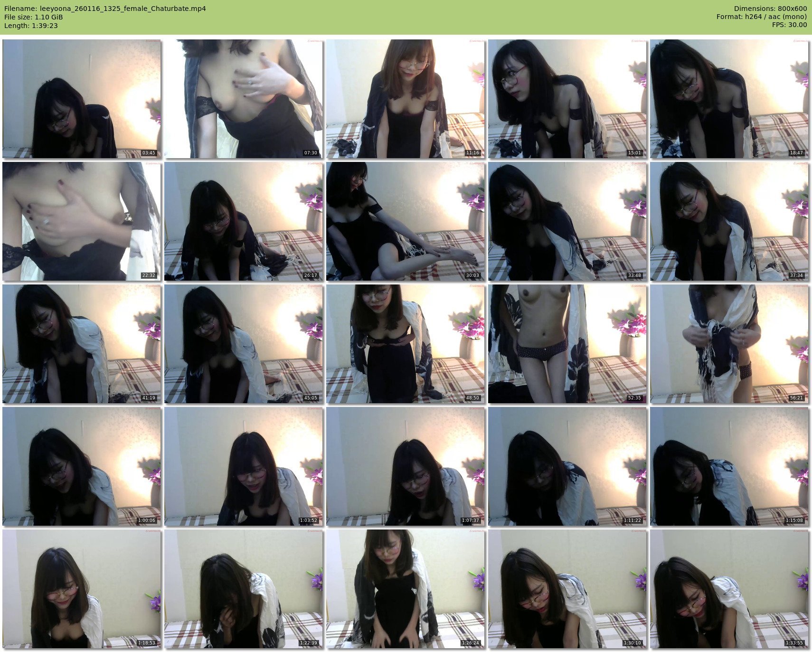
Task: Open the frame stamped 1:00:06
Action: (x=82, y=466)
